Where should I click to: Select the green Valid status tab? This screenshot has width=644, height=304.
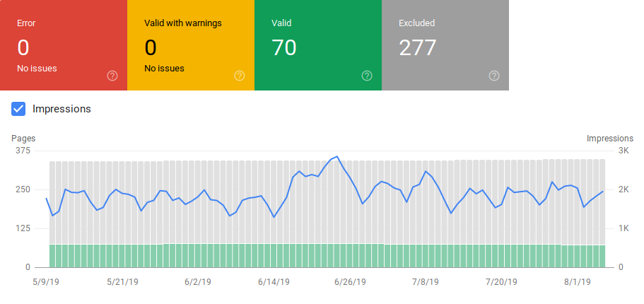point(318,45)
